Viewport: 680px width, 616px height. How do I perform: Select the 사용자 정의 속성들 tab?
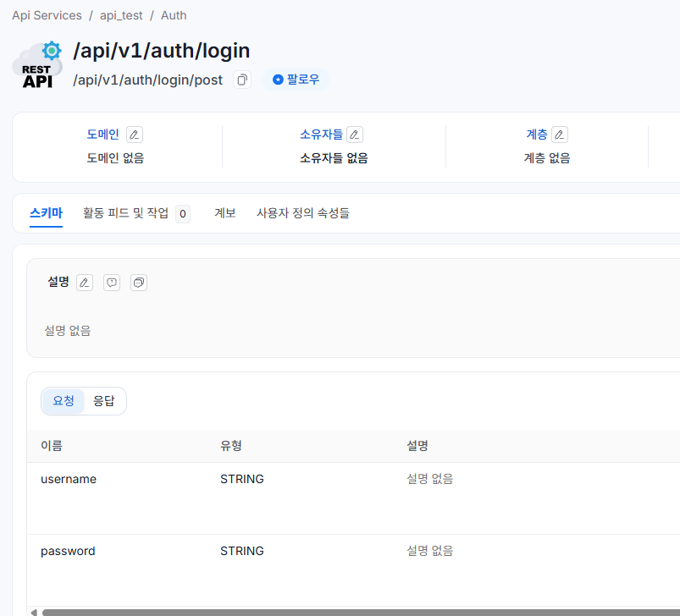tap(302, 213)
